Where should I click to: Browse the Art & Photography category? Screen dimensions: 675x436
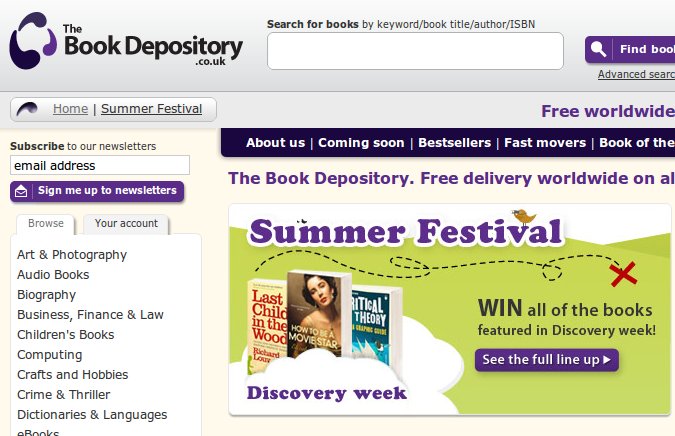tap(72, 255)
